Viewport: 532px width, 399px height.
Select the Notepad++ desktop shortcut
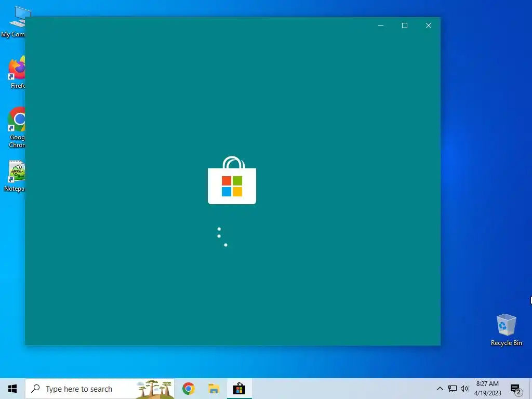point(15,177)
